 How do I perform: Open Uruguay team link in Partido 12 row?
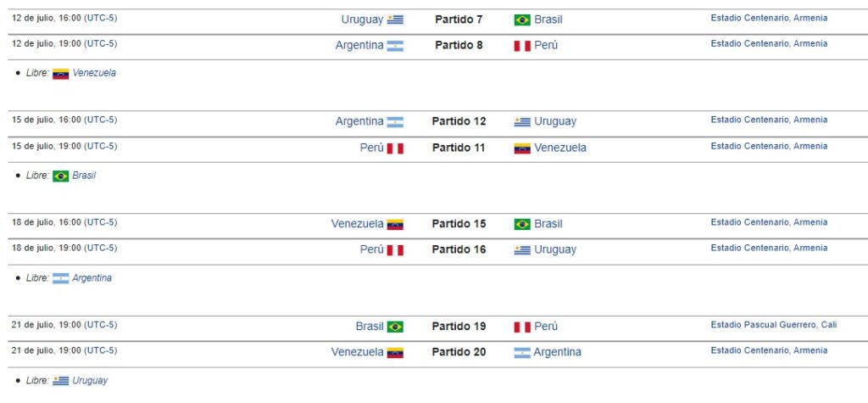(555, 121)
